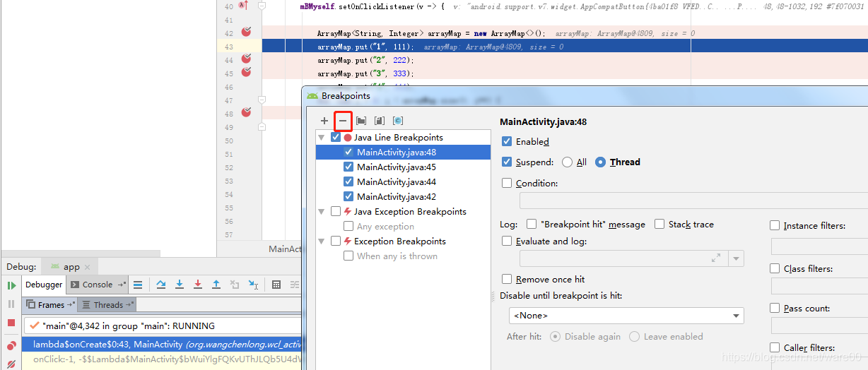
Task: Switch to the Debugger tab
Action: point(44,285)
